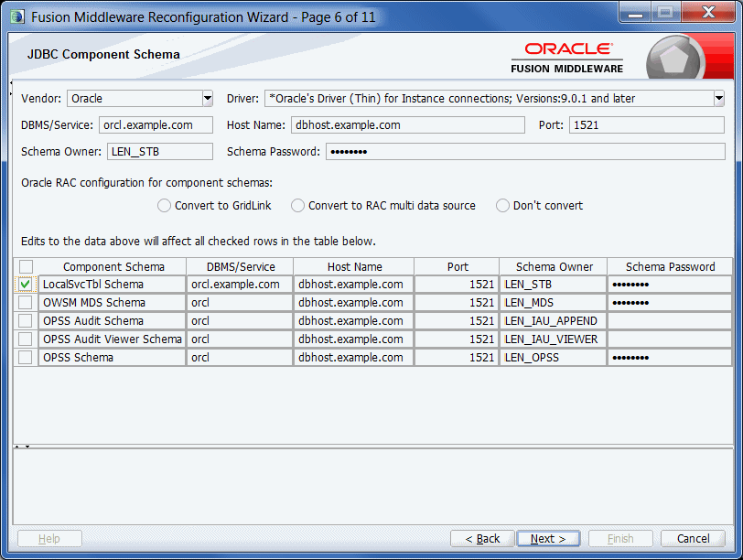Image resolution: width=743 pixels, height=560 pixels.
Task: Click the orcl.example.com service cell
Action: pos(240,285)
